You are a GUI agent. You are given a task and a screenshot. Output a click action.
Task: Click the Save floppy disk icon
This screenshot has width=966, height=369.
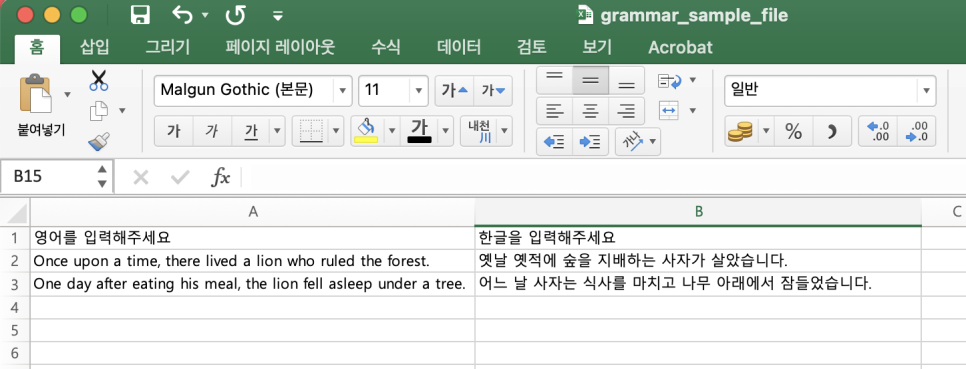pyautogui.click(x=140, y=15)
